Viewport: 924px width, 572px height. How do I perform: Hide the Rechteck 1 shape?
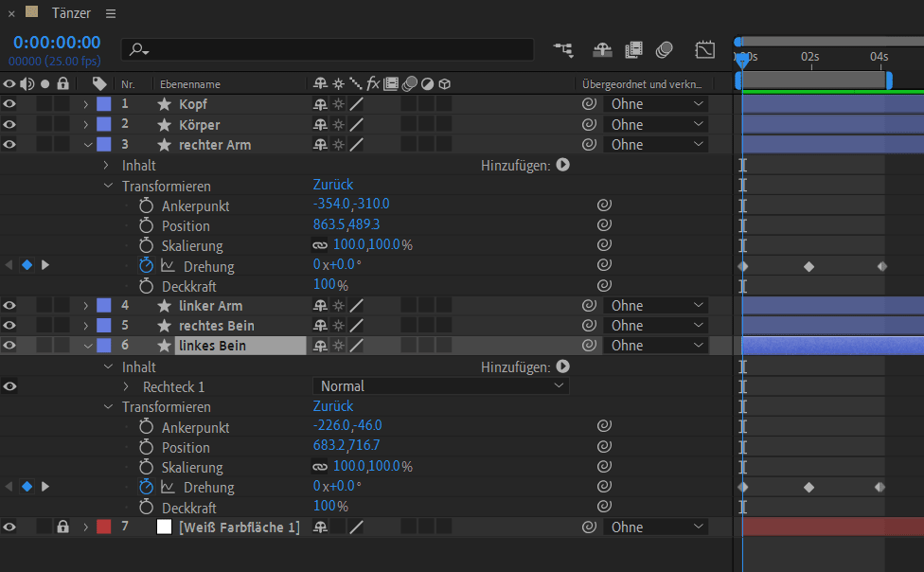coord(9,386)
